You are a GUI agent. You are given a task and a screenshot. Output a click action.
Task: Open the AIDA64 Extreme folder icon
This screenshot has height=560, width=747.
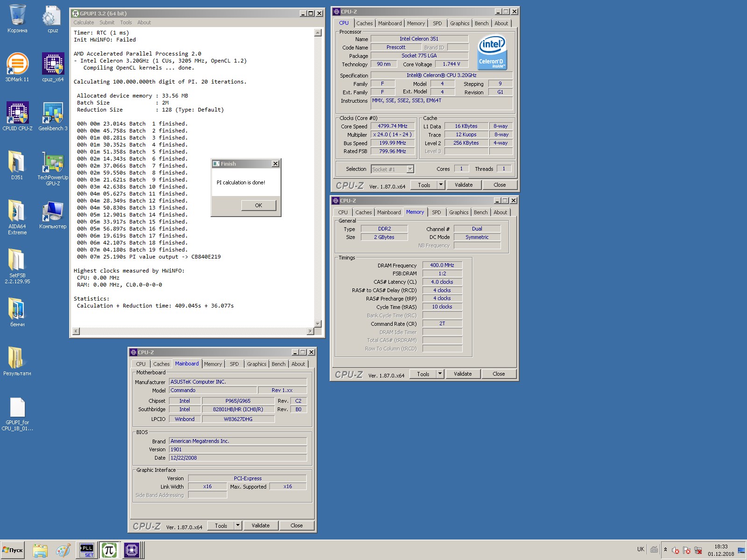pos(17,217)
